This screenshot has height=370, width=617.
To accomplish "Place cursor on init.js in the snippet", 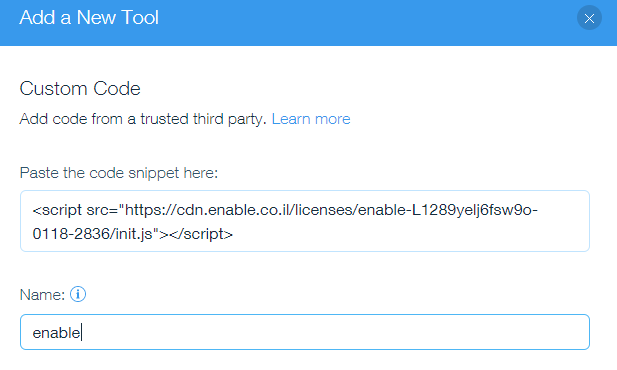I will (x=134, y=234).
